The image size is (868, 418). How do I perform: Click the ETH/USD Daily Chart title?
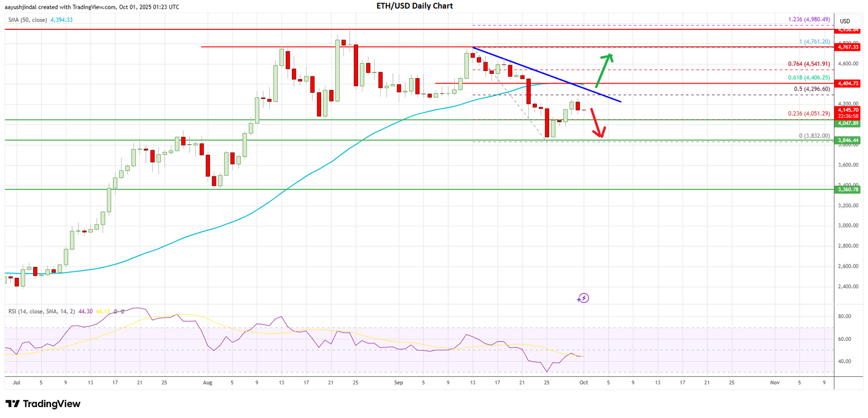click(414, 6)
